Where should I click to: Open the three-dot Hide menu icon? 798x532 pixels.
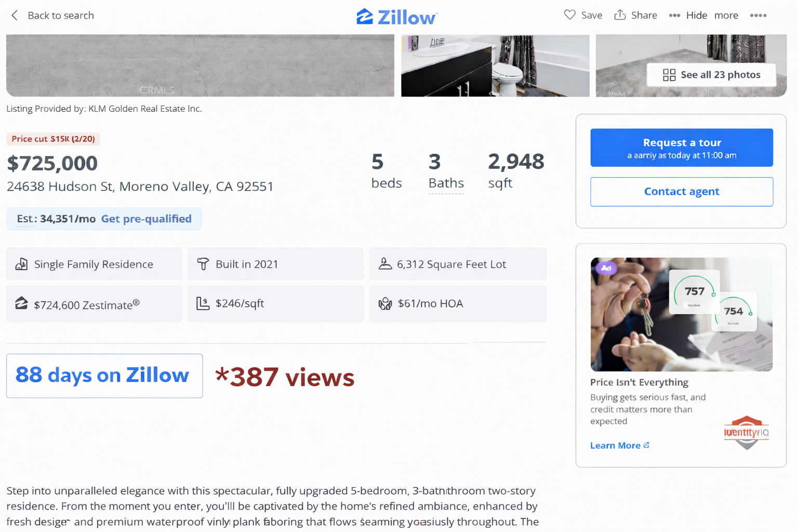(x=674, y=16)
